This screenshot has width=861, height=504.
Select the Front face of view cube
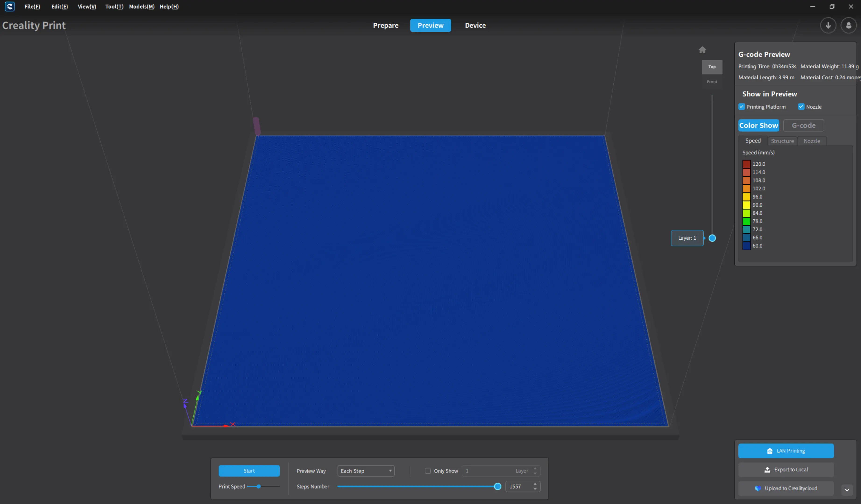pos(712,82)
